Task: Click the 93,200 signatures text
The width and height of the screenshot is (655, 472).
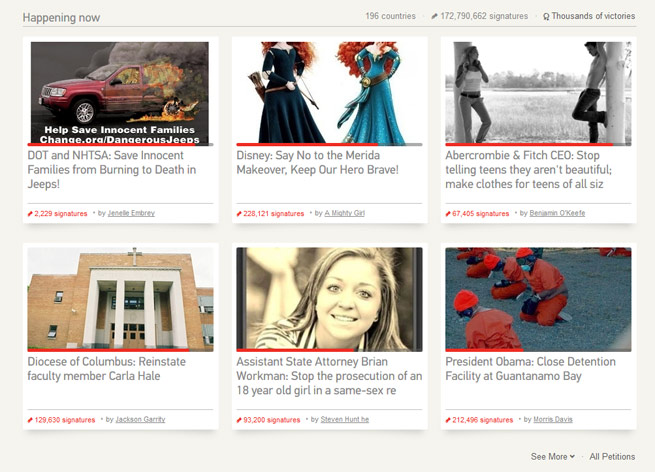Action: click(272, 419)
